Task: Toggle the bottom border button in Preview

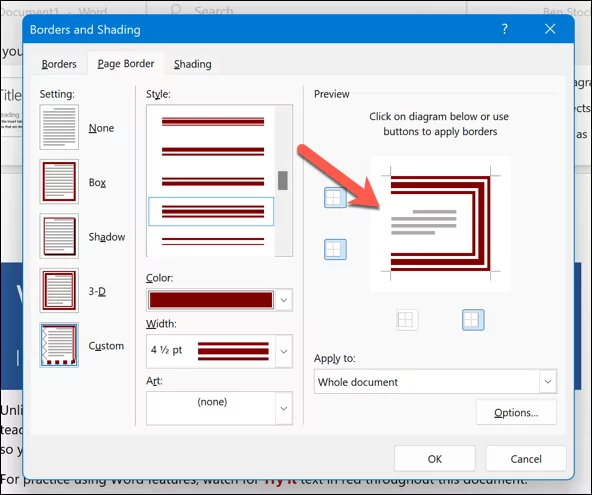Action: [335, 249]
